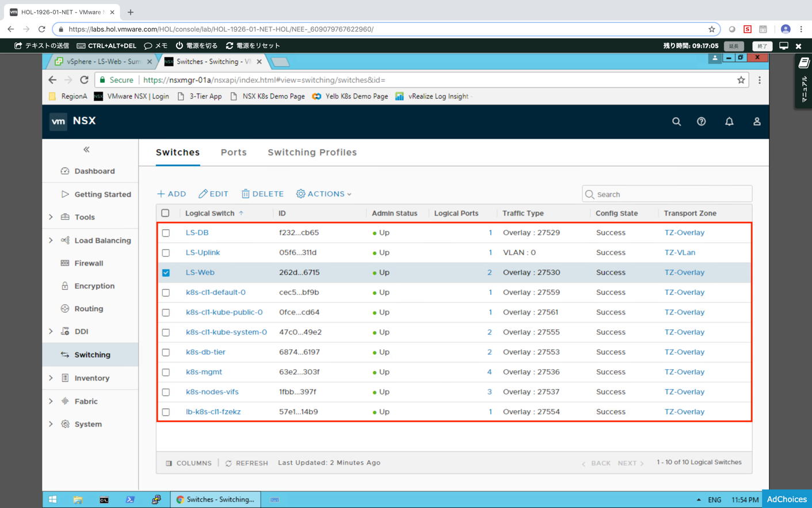Open the TZ-VLan transport zone link
This screenshot has width=812, height=508.
point(680,252)
